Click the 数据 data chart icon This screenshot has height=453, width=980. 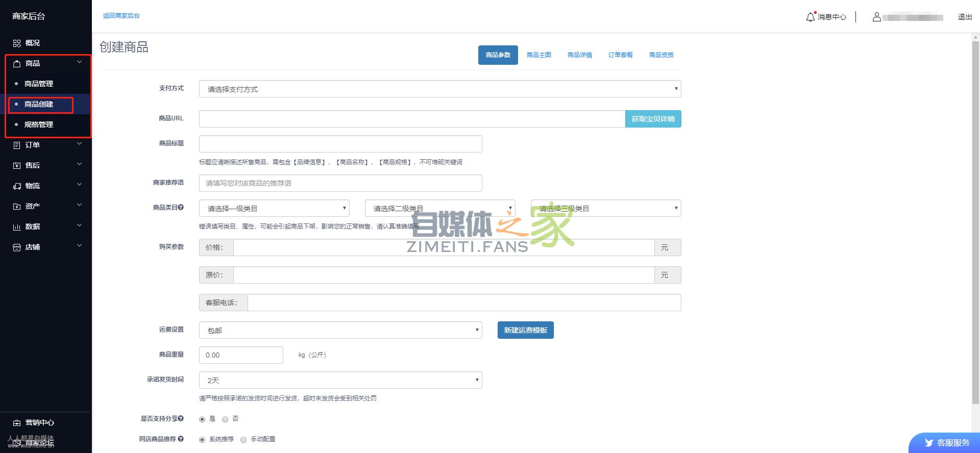click(17, 227)
